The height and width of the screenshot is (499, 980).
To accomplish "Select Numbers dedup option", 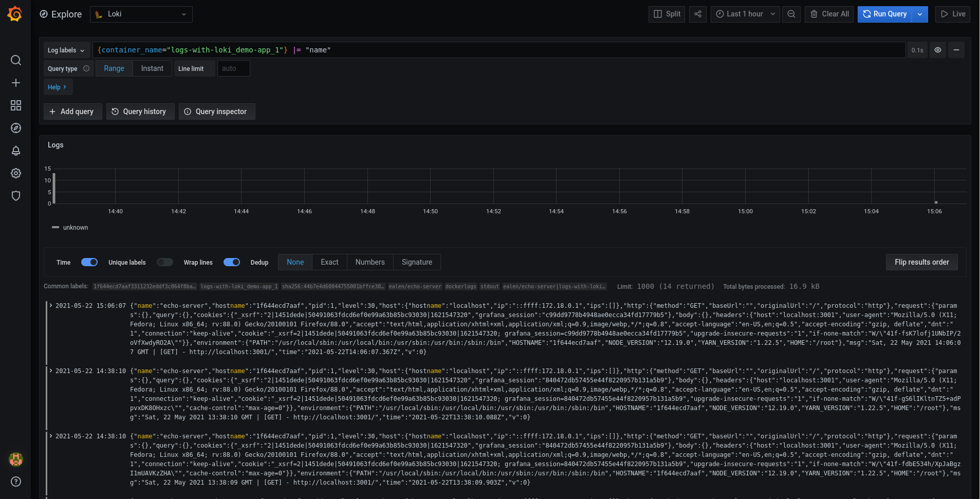I will pyautogui.click(x=370, y=262).
